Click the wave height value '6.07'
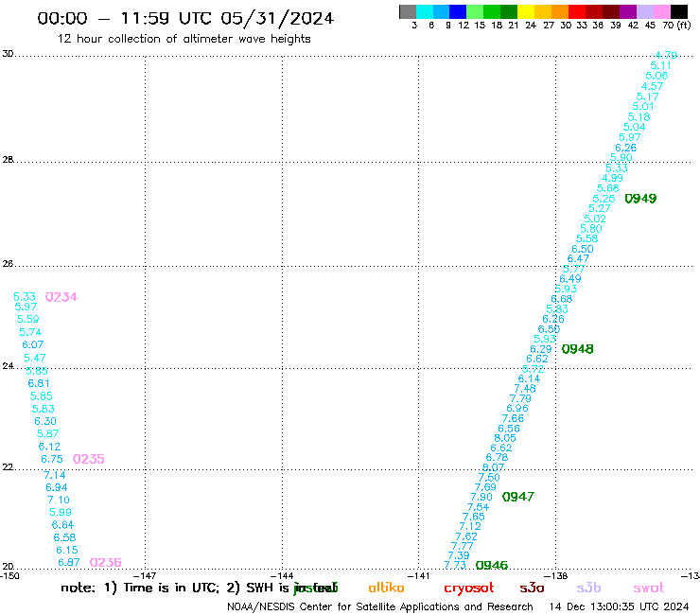 (32, 344)
